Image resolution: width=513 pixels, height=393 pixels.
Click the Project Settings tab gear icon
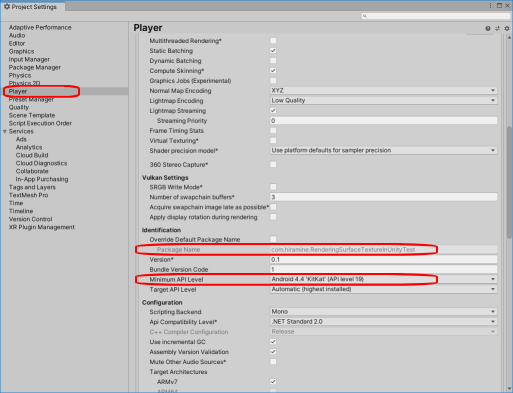(7, 7)
